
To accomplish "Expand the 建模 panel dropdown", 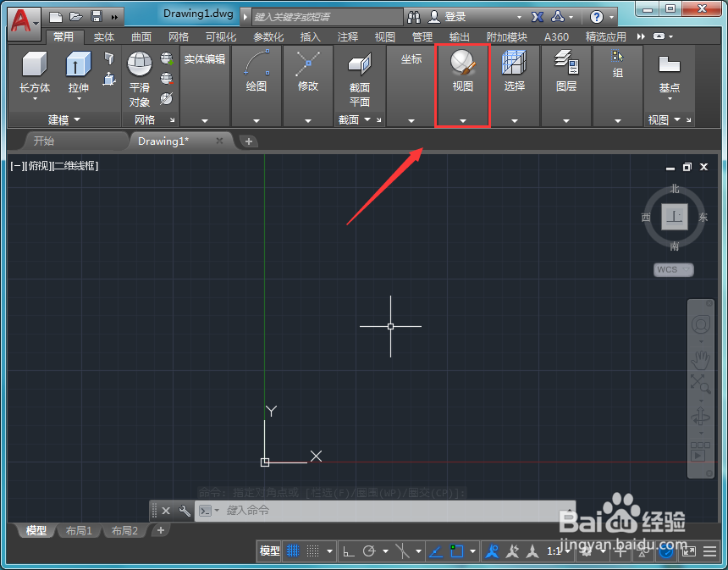I will click(x=64, y=120).
